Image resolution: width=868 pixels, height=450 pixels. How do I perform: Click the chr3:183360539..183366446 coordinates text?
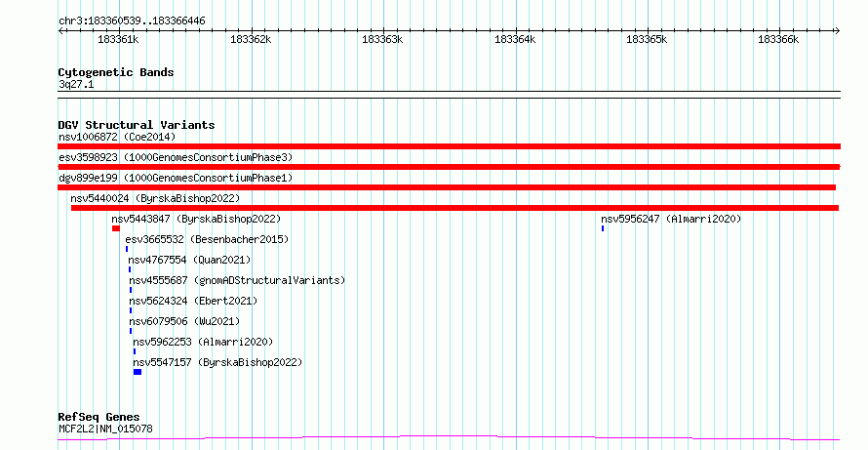[132, 21]
